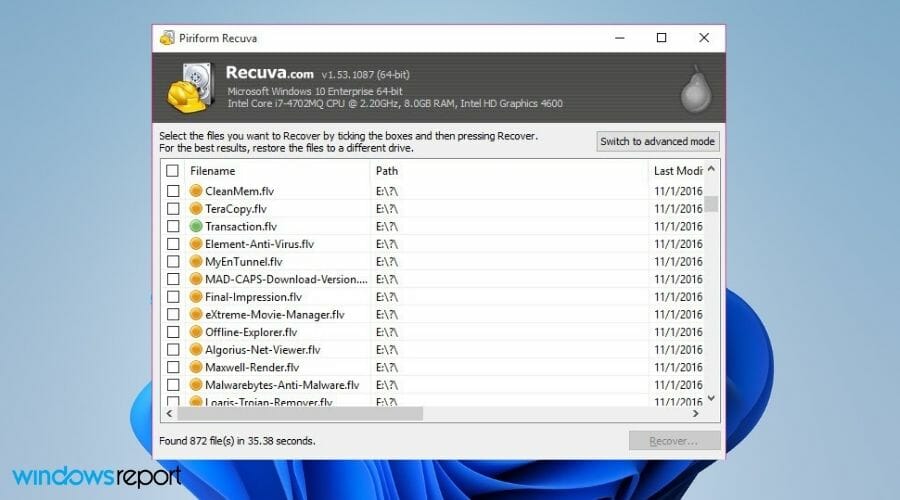This screenshot has height=500, width=900.
Task: Click the Recuva title bar app icon
Action: click(x=167, y=38)
